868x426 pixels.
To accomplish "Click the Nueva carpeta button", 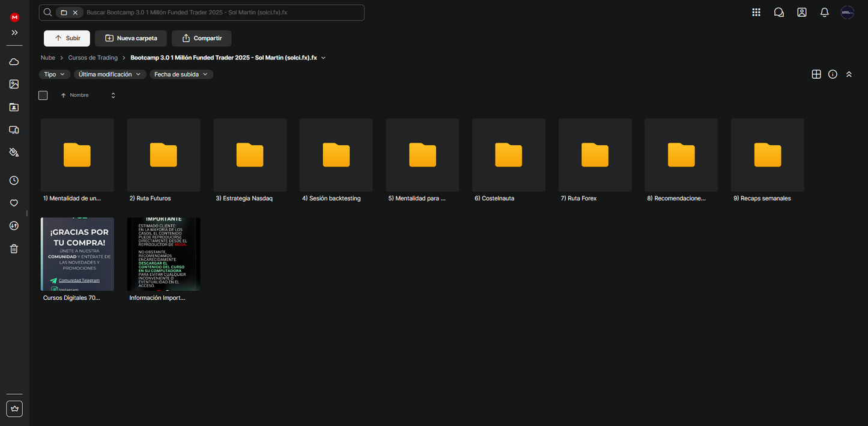I will click(x=131, y=38).
